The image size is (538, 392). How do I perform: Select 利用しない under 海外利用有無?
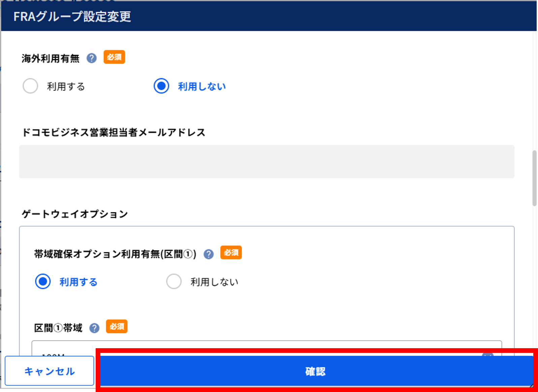(x=161, y=86)
